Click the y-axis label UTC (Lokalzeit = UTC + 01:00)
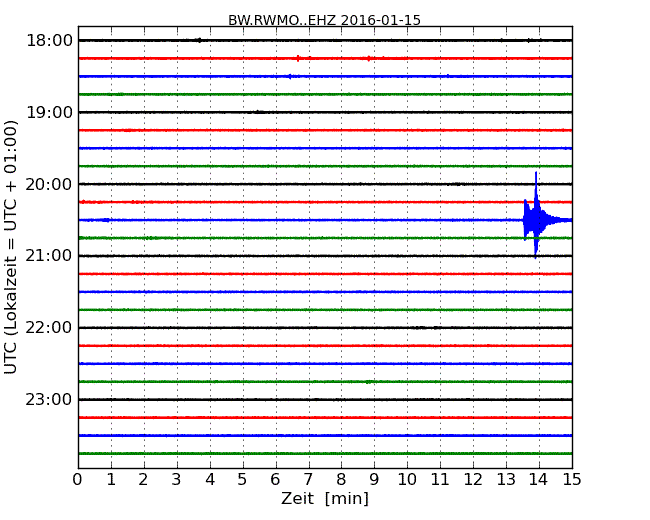 [10, 248]
